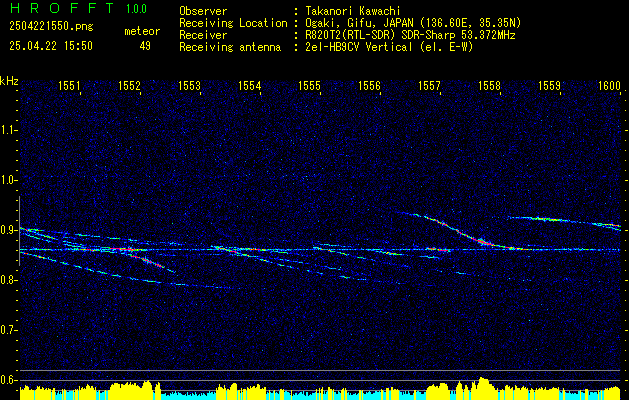Click time axis tick 1555
Screen dimensions: 629x400
[x=309, y=85]
